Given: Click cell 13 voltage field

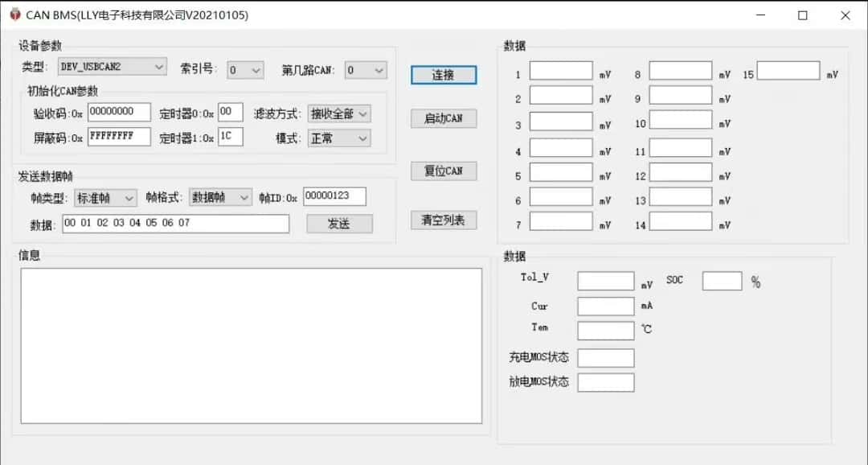Looking at the screenshot, I should click(681, 197).
